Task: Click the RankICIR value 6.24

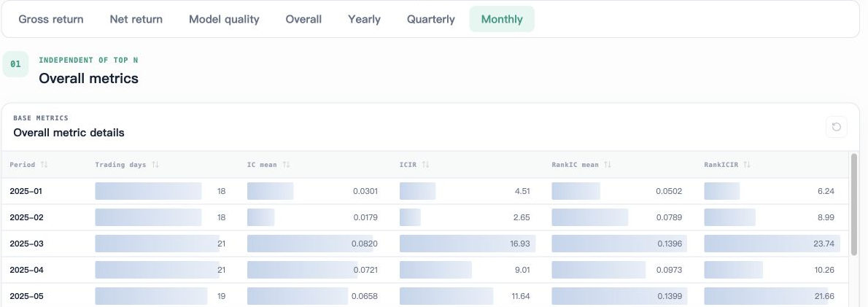Action: pos(826,191)
